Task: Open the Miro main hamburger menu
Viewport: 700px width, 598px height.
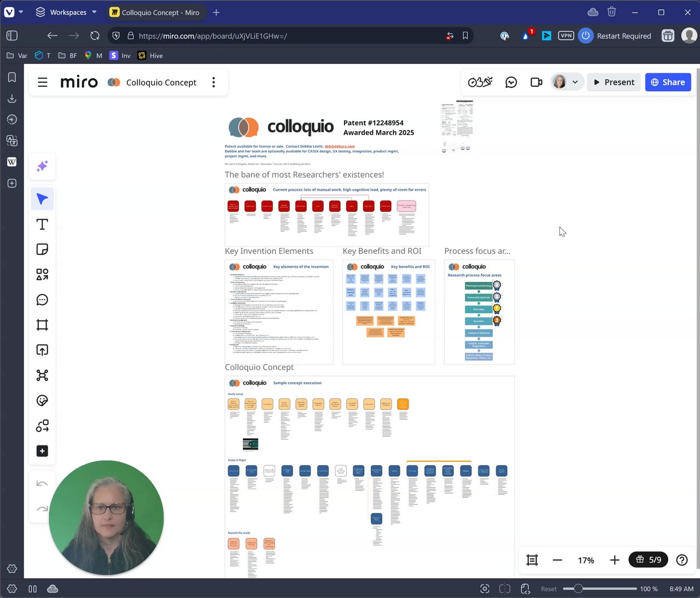Action: pos(43,83)
